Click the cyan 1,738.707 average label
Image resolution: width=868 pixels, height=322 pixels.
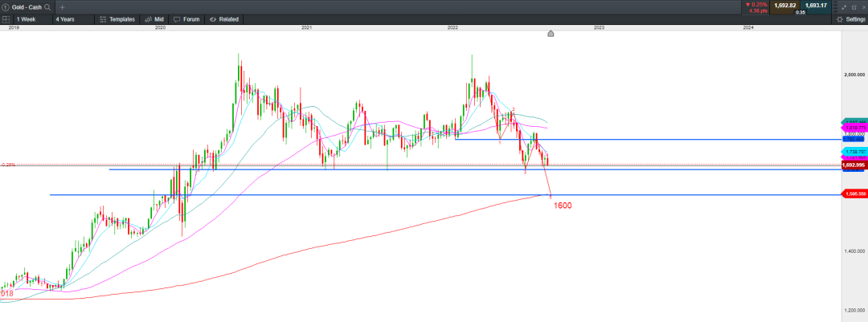[854, 152]
